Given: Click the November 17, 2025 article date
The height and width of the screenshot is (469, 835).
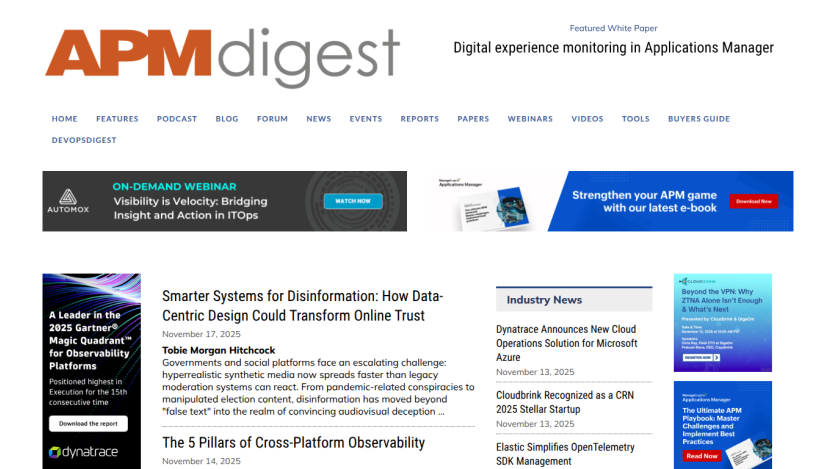Looking at the screenshot, I should (201, 334).
